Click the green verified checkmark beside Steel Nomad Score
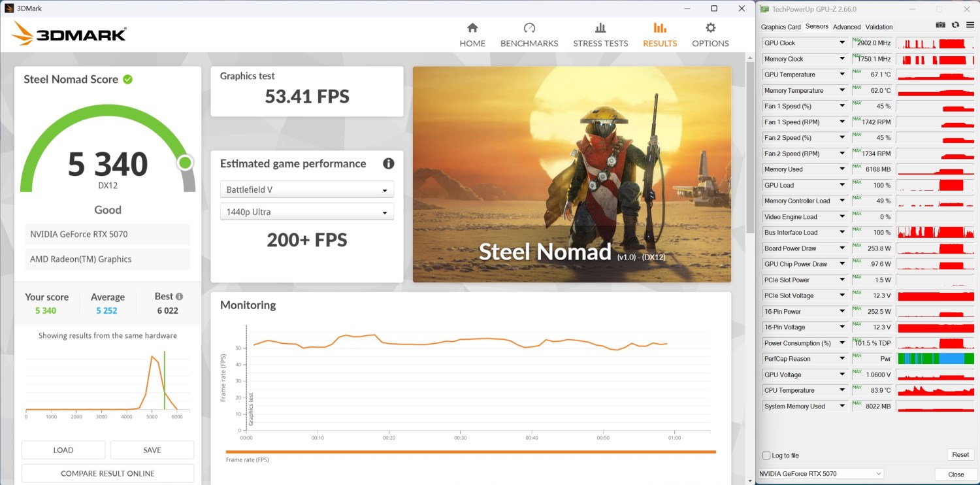Viewport: 980px width, 485px height. point(128,79)
